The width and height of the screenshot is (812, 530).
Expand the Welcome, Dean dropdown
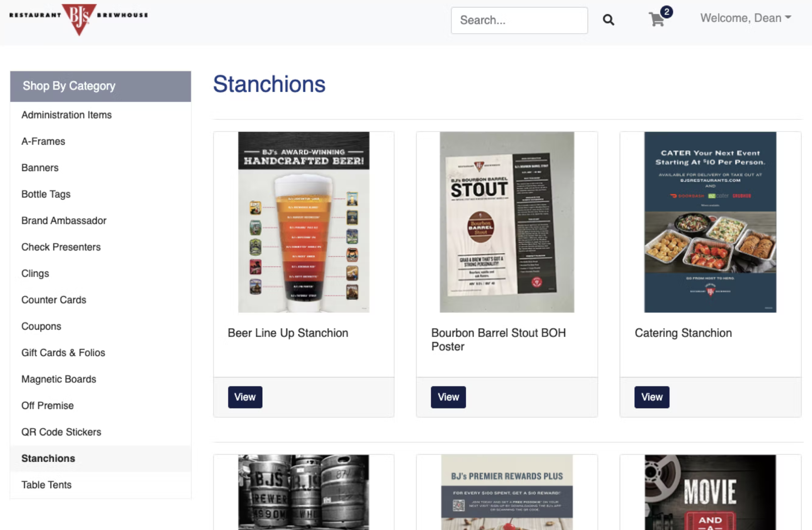pyautogui.click(x=745, y=18)
